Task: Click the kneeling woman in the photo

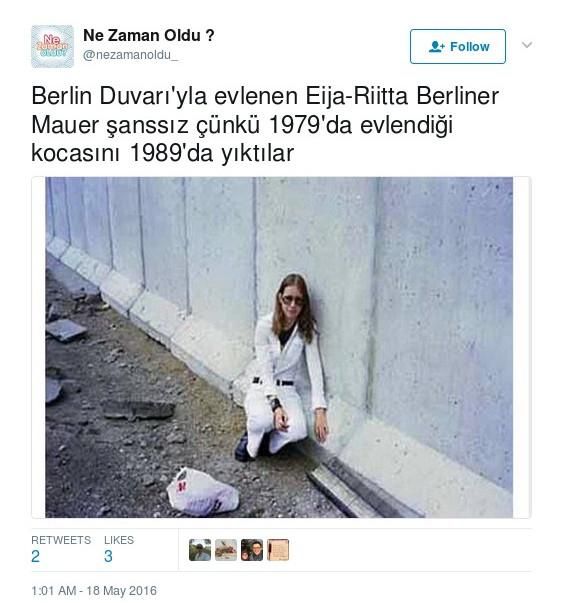Action: (x=282, y=367)
